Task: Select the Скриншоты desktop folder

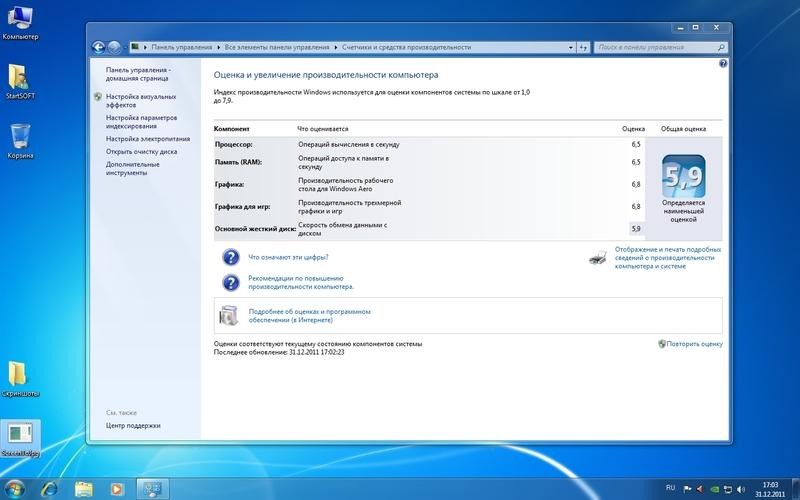Action: point(20,379)
